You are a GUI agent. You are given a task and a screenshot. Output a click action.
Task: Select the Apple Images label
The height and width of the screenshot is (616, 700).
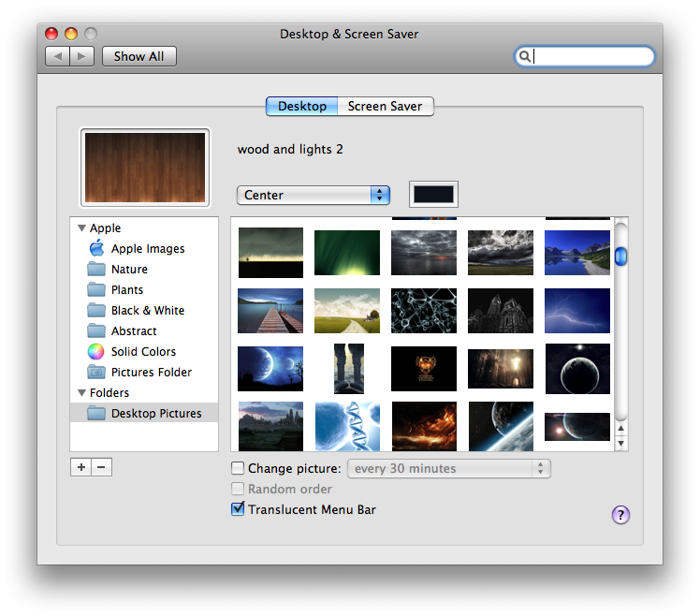(x=148, y=248)
